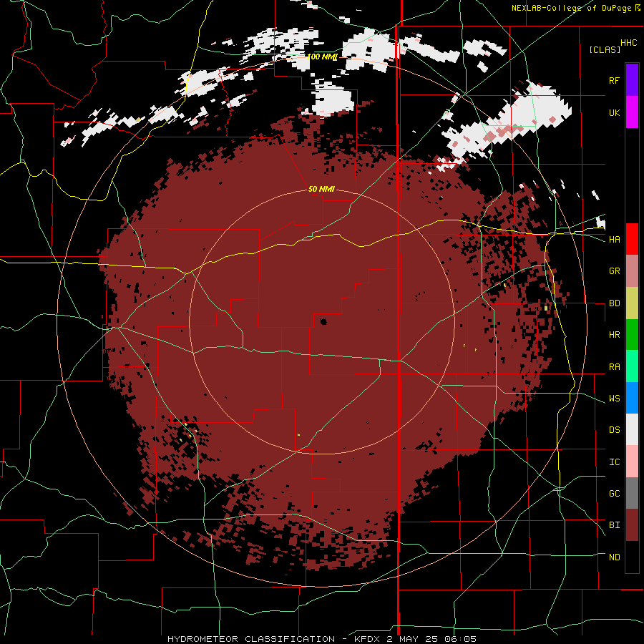Click the WS blue legend color block
Screen dimensions: 644x644
pyautogui.click(x=632, y=398)
